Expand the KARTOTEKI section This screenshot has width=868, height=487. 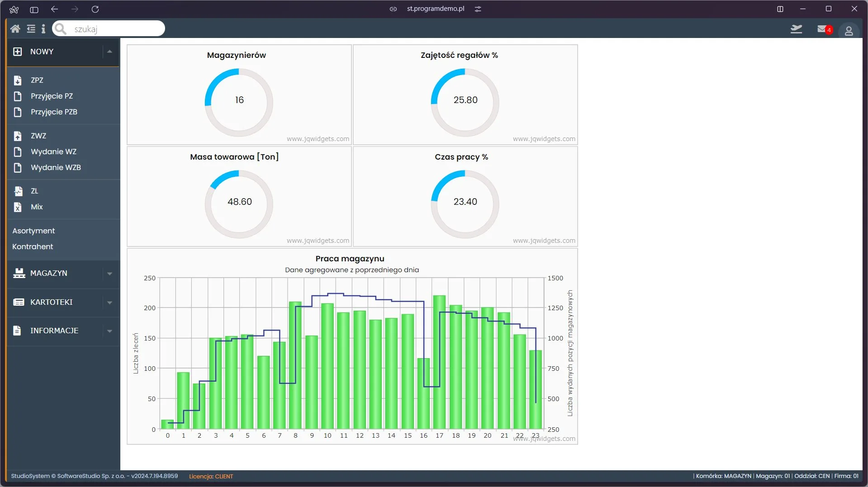tap(63, 302)
